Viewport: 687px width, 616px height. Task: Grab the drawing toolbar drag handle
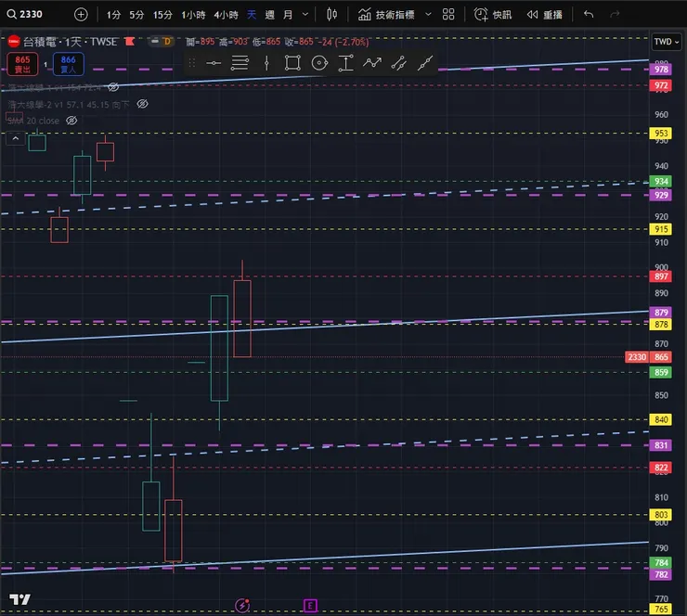191,63
